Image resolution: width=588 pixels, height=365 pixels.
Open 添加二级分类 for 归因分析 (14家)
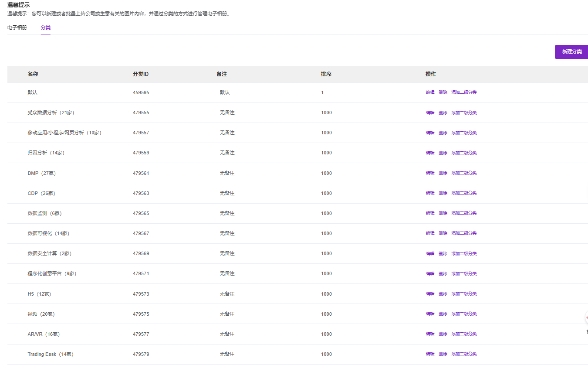(x=464, y=153)
